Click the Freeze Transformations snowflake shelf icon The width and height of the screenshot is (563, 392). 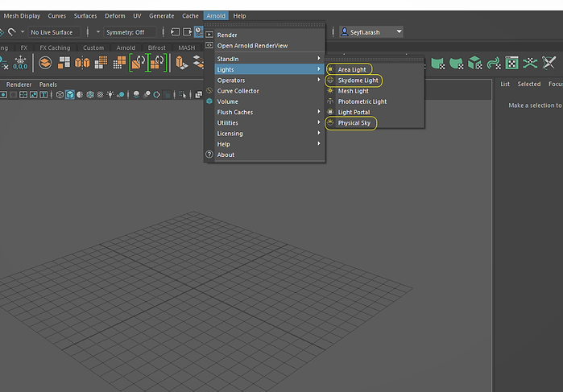[x=20, y=63]
